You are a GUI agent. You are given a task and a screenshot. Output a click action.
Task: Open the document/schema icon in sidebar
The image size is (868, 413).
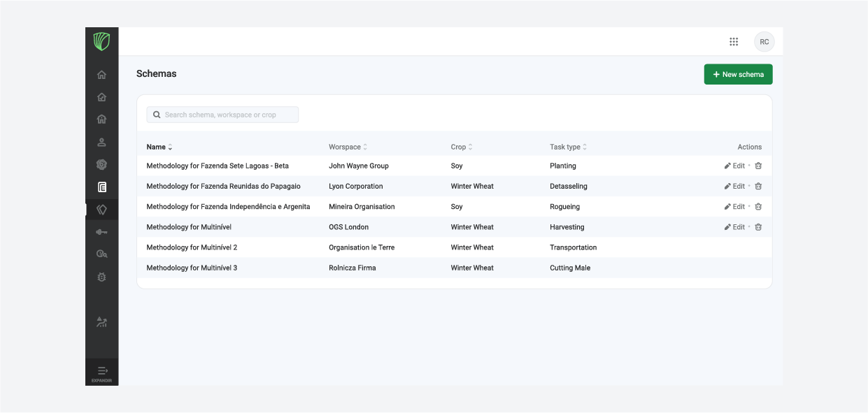point(101,187)
